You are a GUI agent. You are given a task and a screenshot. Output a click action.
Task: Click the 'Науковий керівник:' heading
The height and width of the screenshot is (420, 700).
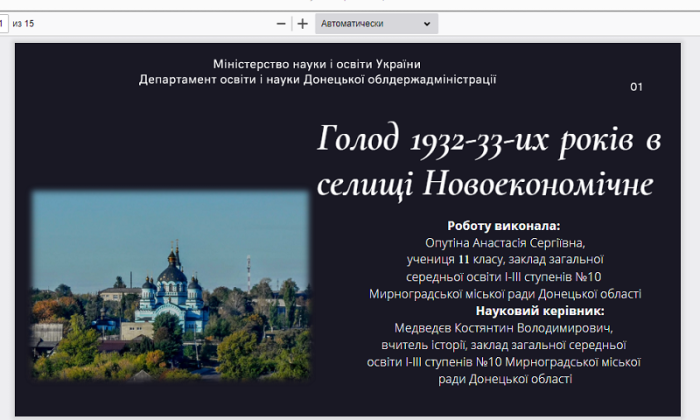point(504,311)
